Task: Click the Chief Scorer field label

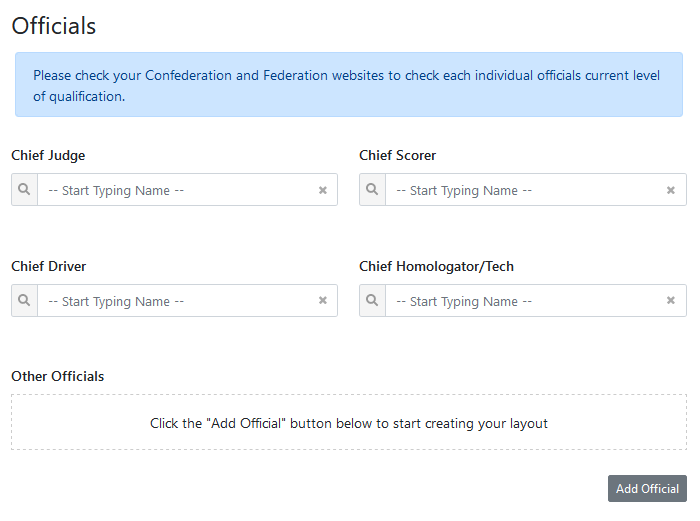Action: point(398,156)
